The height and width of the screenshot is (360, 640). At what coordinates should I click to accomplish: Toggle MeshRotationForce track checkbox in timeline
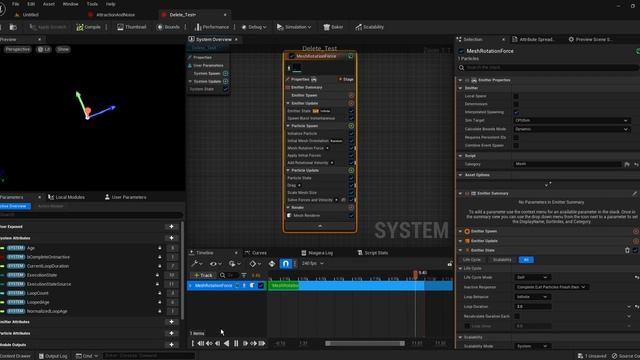click(x=261, y=286)
